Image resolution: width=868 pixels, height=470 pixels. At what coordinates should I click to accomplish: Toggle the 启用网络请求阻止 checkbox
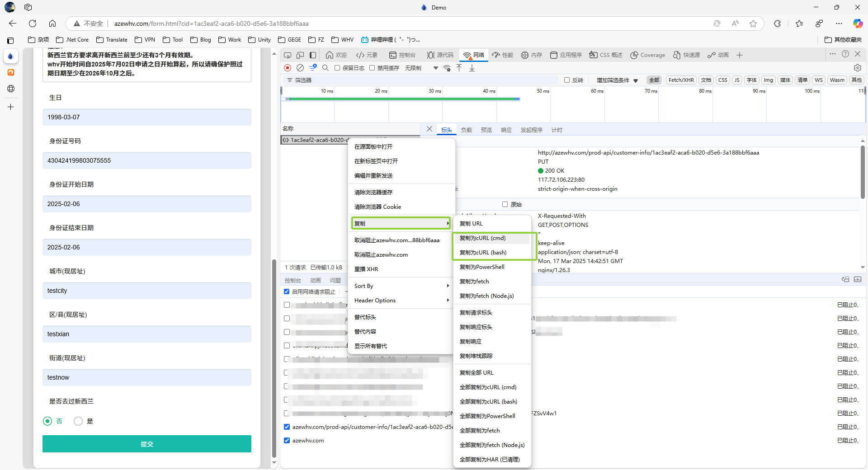(287, 291)
